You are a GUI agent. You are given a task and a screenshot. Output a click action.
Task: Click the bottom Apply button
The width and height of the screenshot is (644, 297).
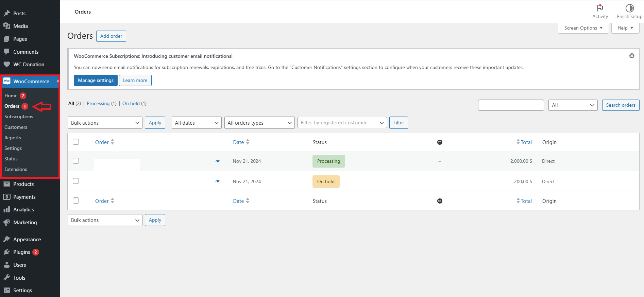coord(155,220)
